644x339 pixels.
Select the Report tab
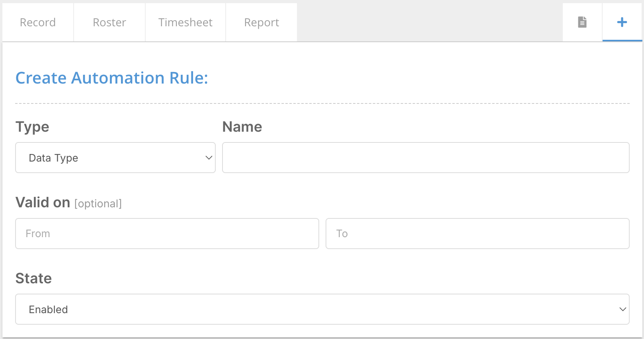[262, 23]
